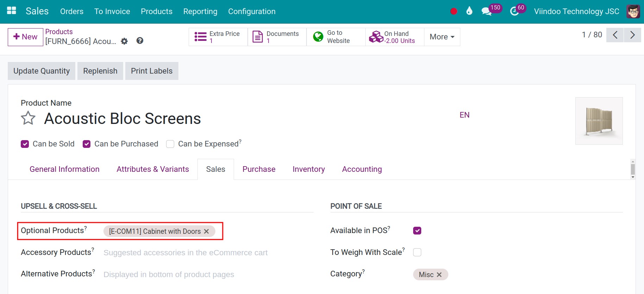Remove the Misc category tag
Viewport: 644px width, 294px height.
pyautogui.click(x=439, y=275)
